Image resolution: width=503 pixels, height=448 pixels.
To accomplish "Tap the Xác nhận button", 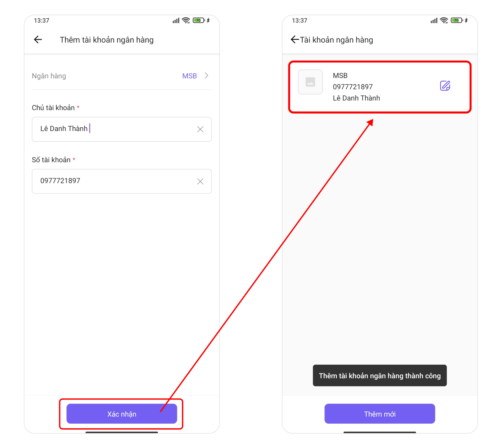I will pos(122,414).
